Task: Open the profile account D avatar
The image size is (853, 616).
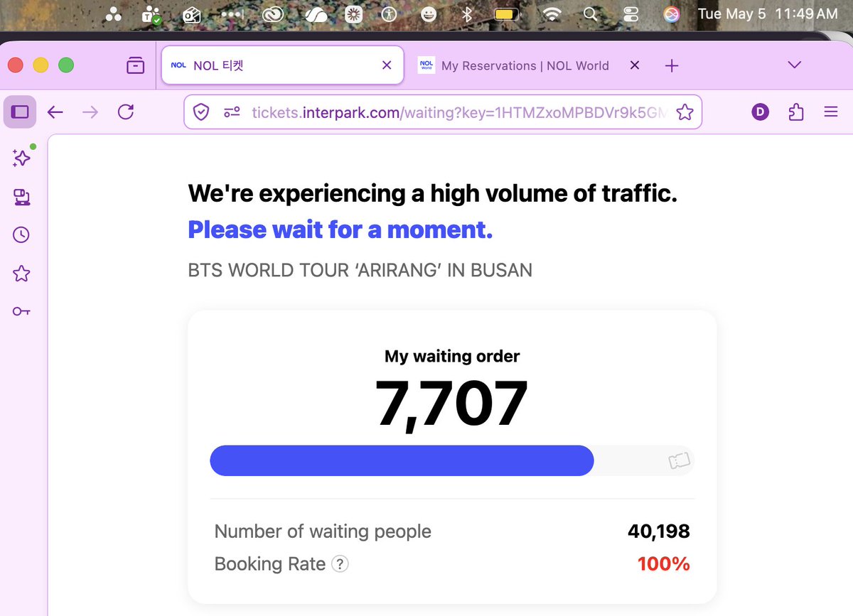Action: (x=761, y=112)
